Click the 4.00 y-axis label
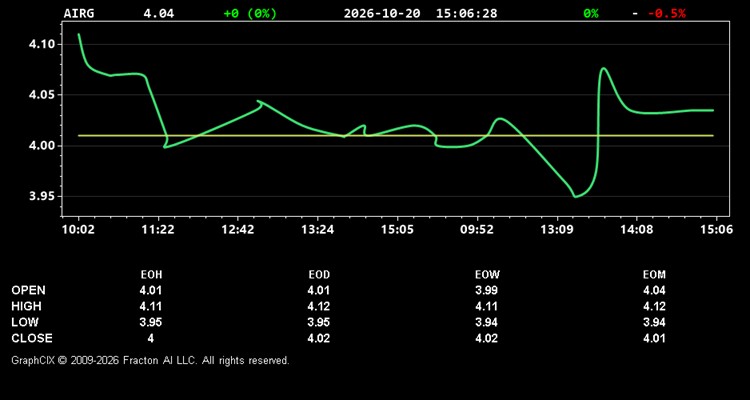Screen dimensions: 750x400 click(42, 146)
